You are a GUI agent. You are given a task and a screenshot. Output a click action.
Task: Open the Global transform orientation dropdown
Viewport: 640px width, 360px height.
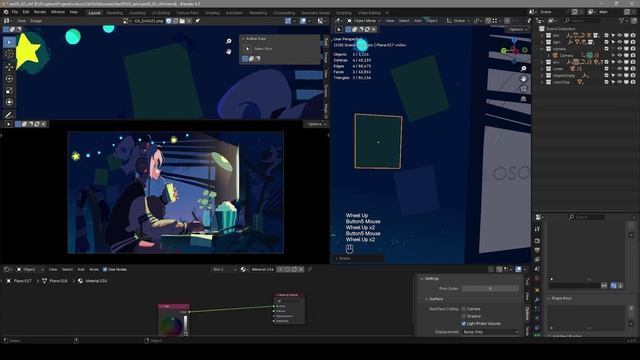point(458,20)
